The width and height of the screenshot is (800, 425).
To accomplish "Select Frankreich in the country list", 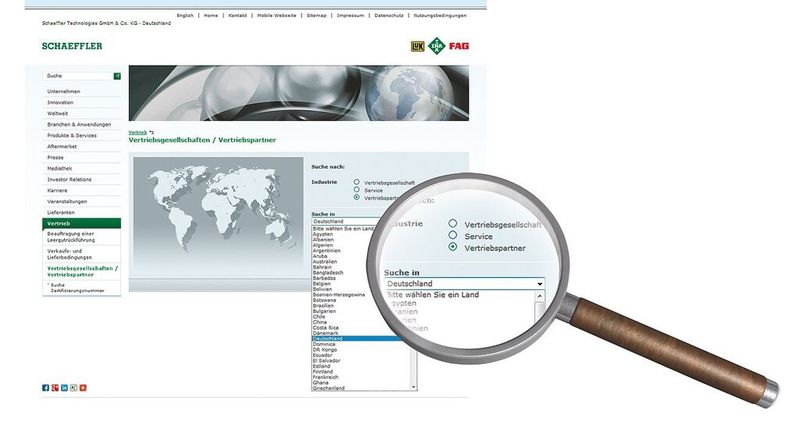I will point(326,377).
